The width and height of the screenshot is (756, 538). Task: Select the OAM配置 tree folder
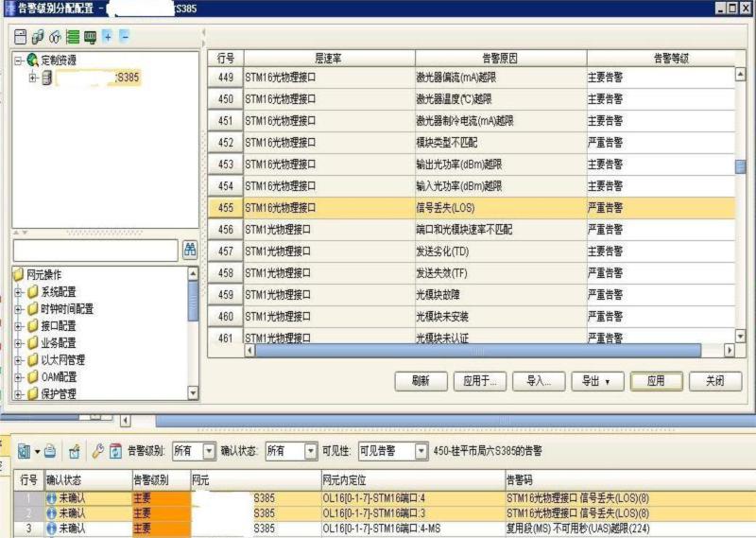(x=59, y=377)
